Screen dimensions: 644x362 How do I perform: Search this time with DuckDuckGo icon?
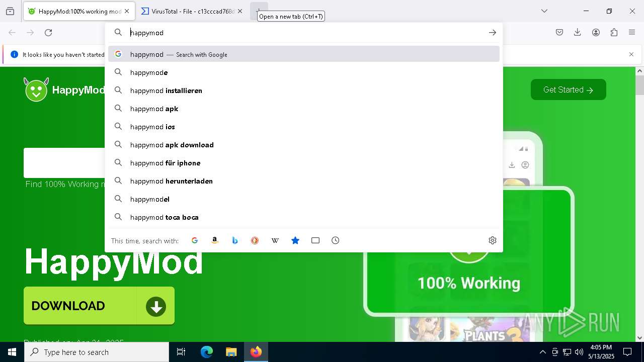(x=255, y=240)
